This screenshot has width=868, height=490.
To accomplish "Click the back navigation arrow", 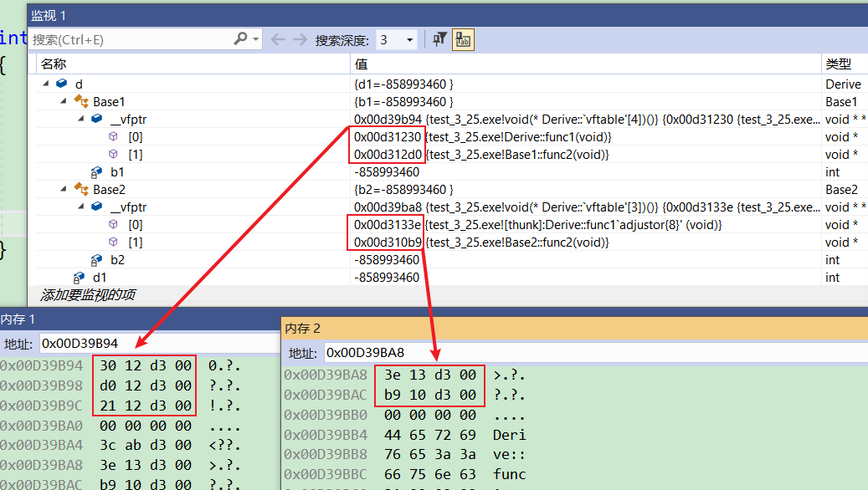I will (278, 39).
